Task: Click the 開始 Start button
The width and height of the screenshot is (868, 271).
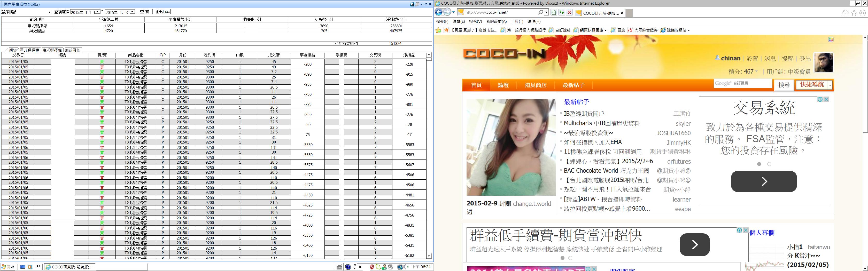Action: click(8, 267)
